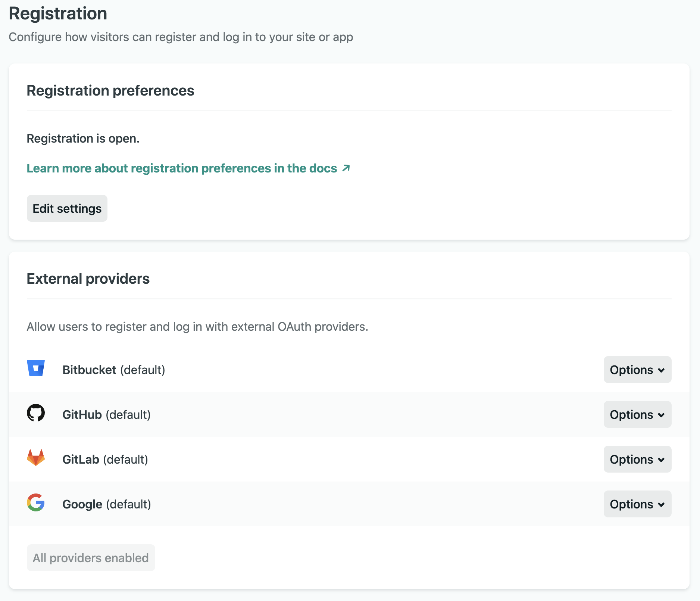The width and height of the screenshot is (700, 601).
Task: Expand Options for the Google provider
Action: coord(637,504)
